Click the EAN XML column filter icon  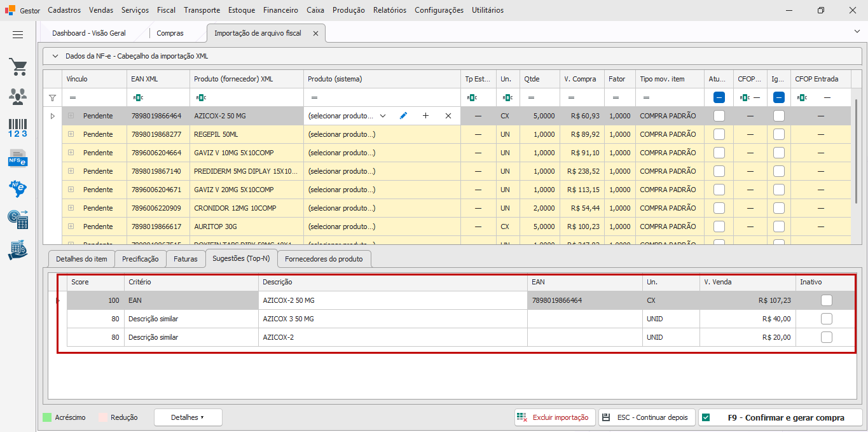point(138,98)
